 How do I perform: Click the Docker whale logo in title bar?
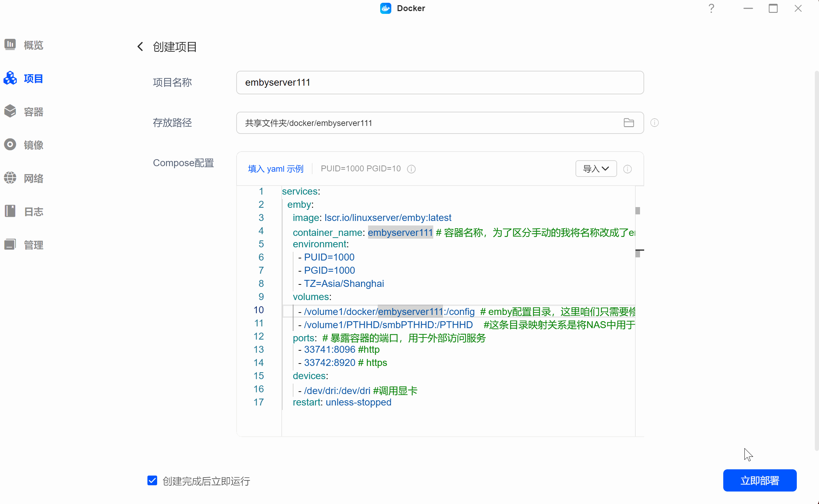(385, 8)
